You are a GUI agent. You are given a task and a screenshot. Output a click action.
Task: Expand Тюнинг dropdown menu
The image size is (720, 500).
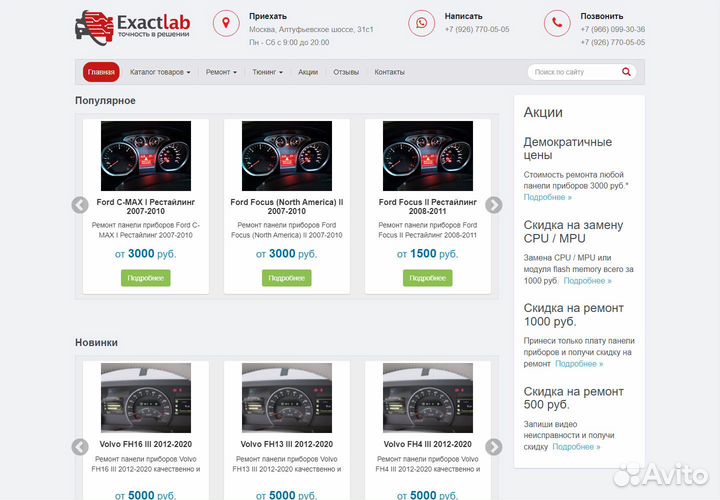click(x=268, y=72)
